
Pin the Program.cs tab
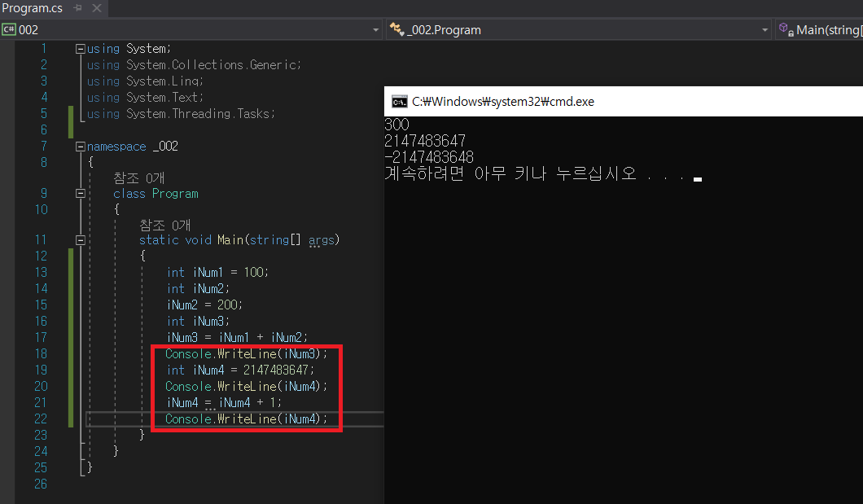pyautogui.click(x=77, y=8)
